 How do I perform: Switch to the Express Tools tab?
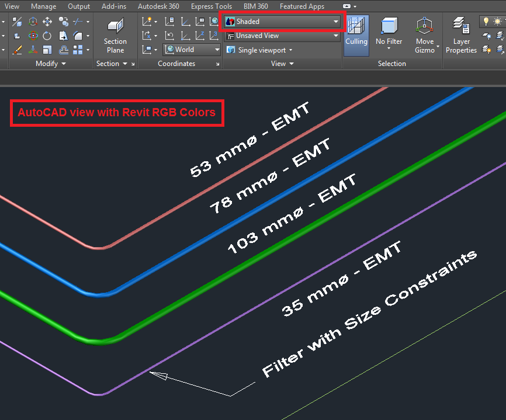[212, 6]
